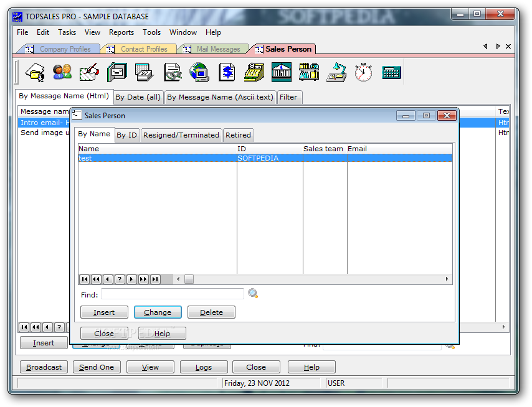Viewport: 532px width, 407px height.
Task: Go to first record in Sales Person list
Action: click(x=85, y=279)
